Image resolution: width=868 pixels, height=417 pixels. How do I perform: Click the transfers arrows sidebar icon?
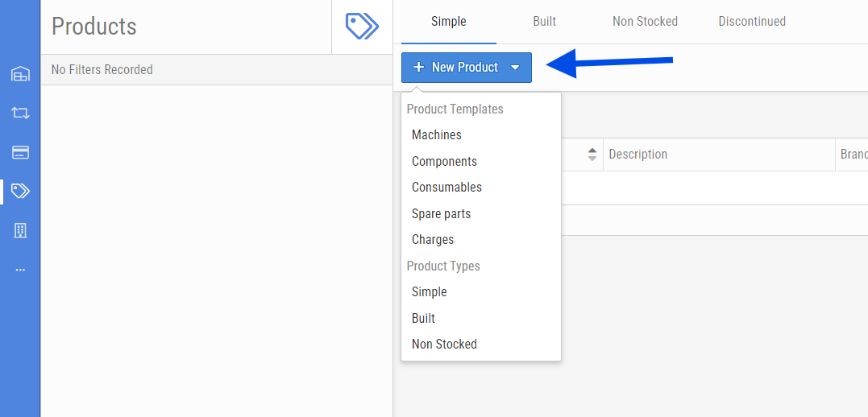20,113
